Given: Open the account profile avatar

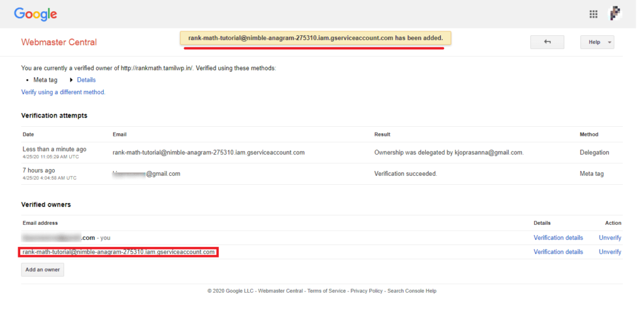Looking at the screenshot, I should [615, 14].
